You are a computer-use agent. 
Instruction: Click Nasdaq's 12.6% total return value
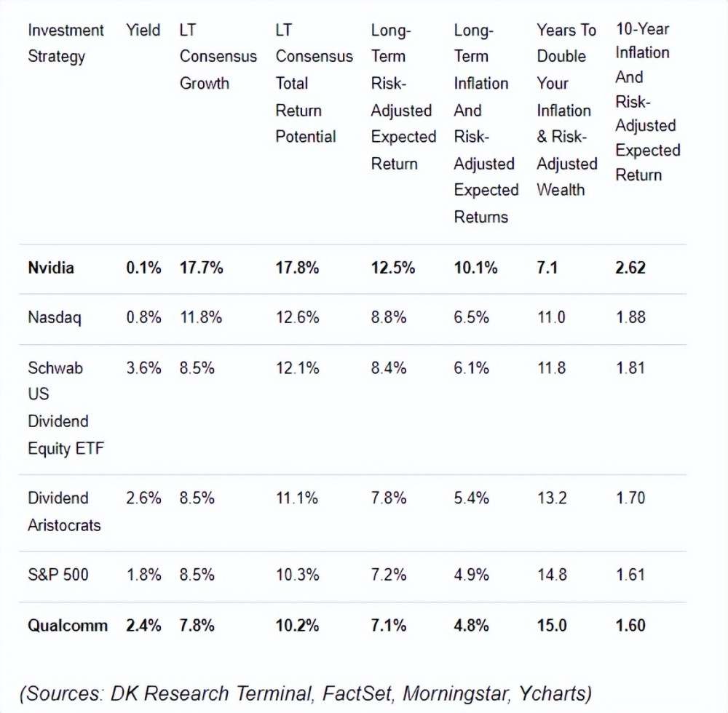(x=297, y=318)
